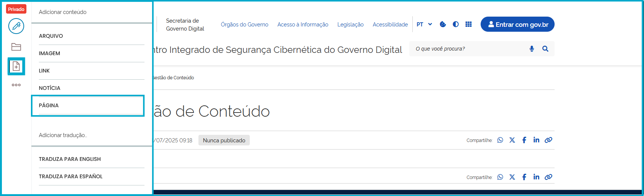Screen dimensions: 644x196
Task: Select NOTÍCIA in the add content menu
Action: (x=92, y=88)
